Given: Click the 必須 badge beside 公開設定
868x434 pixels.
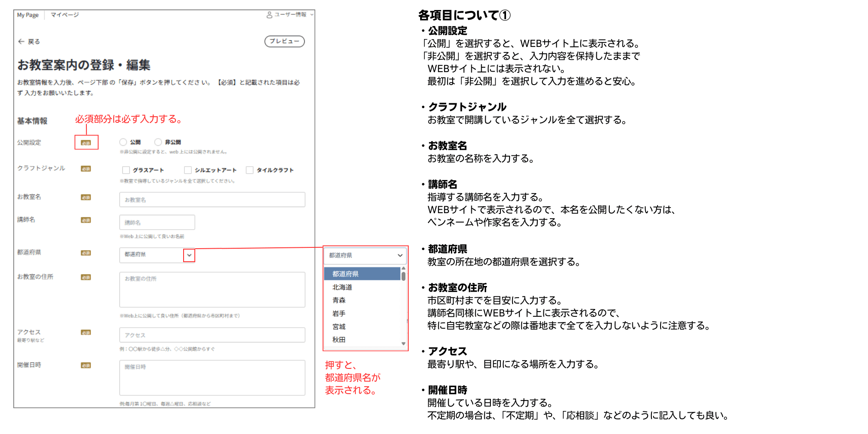Looking at the screenshot, I should 86,143.
